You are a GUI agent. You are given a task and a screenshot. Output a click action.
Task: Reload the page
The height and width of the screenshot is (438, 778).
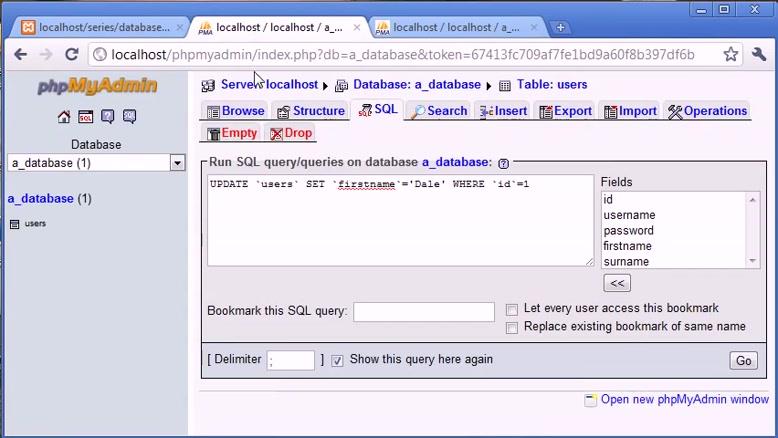71,54
